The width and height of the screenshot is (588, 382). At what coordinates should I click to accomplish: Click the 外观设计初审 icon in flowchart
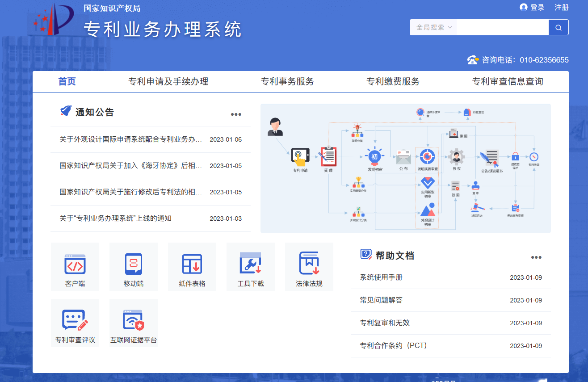tap(428, 210)
